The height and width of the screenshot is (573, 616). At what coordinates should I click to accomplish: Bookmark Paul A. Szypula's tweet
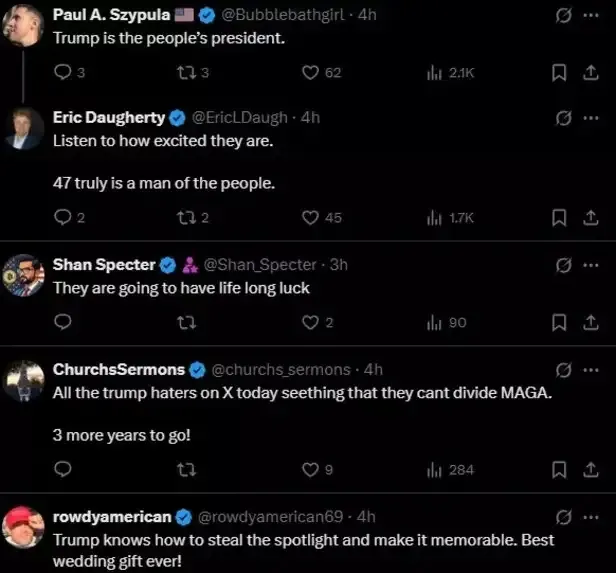click(x=560, y=72)
